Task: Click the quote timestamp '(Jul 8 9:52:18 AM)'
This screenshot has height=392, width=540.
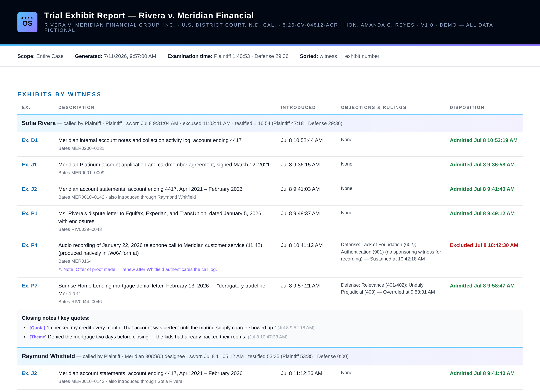Action: 296,328
